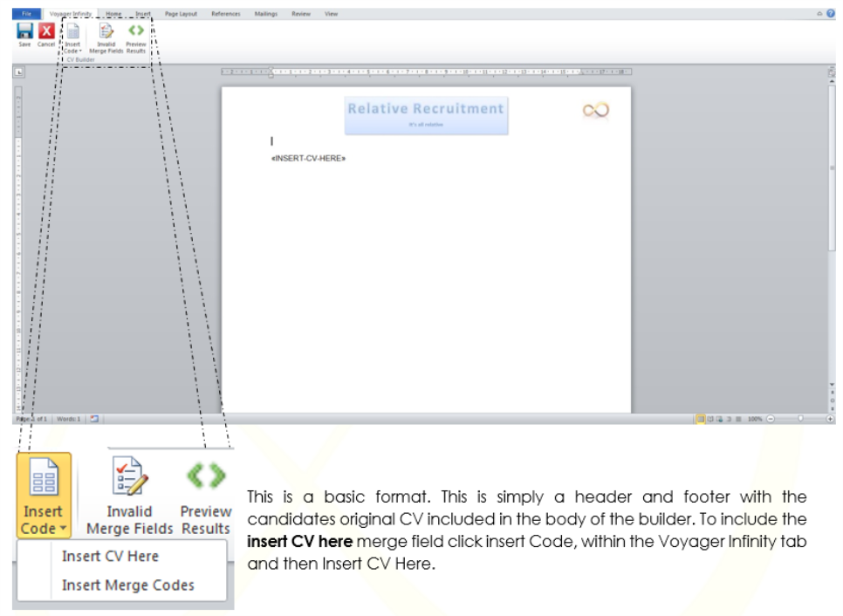Toggle the tab stop selector beside ruler
Screen dimensions: 843x616
click(x=17, y=72)
